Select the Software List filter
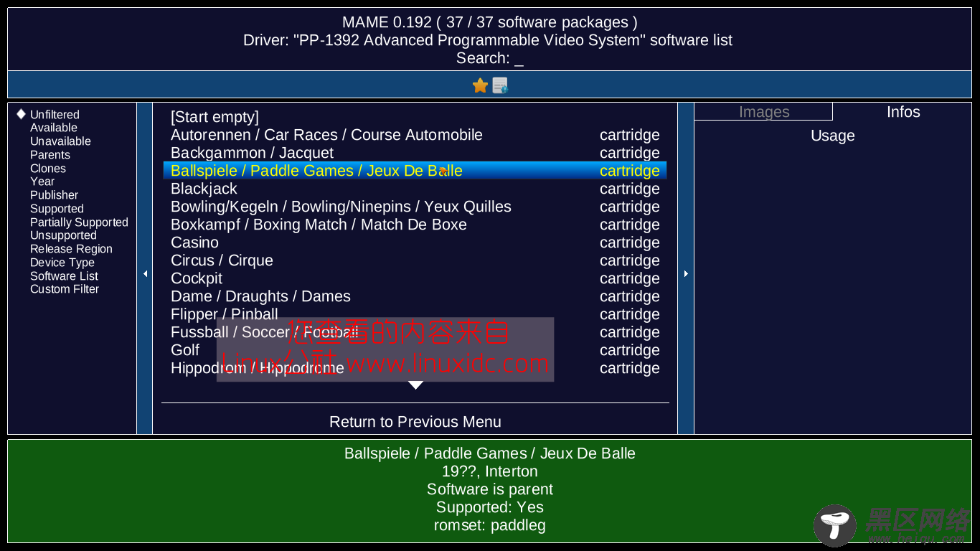Screen dimensions: 980x551 point(64,276)
